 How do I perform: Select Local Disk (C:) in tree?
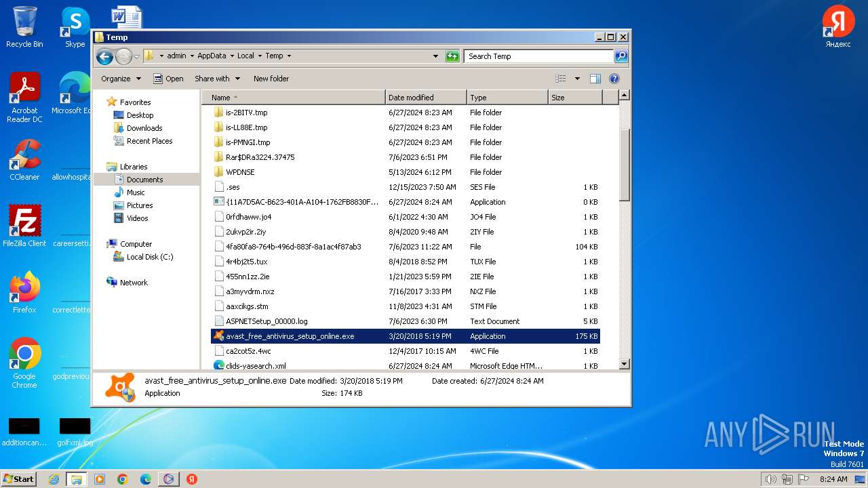[149, 257]
